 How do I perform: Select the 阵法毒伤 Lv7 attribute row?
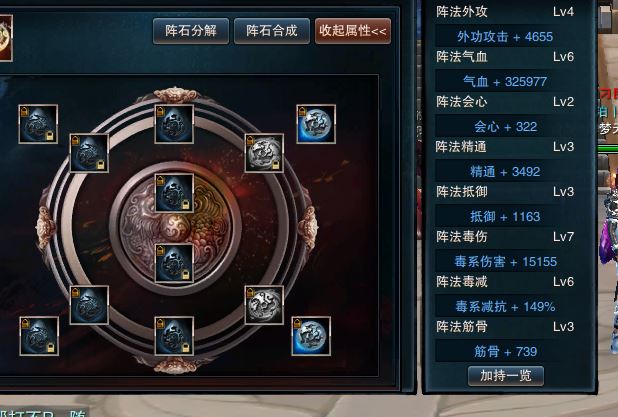coord(505,237)
